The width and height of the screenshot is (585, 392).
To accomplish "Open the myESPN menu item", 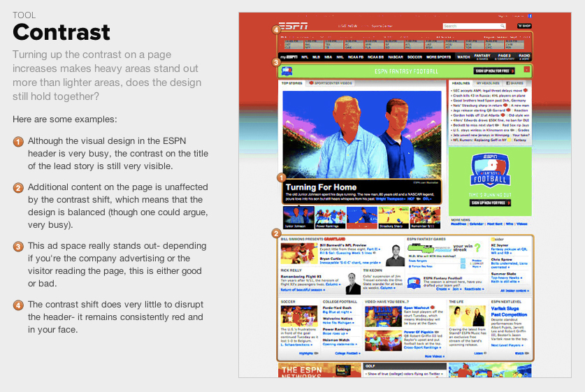I will (289, 57).
